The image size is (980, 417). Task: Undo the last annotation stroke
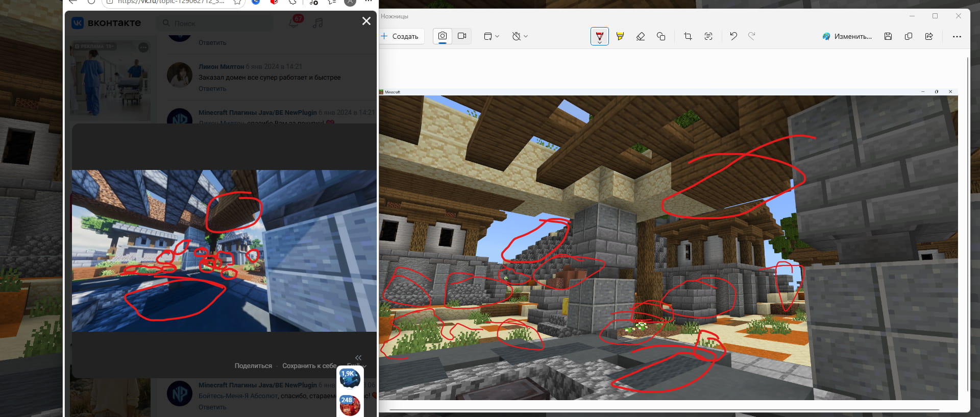point(733,36)
